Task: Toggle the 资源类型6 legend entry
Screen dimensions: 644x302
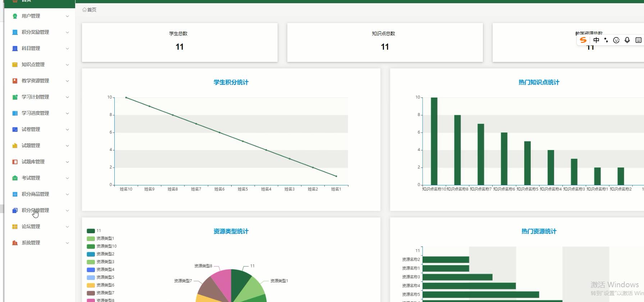Action: click(x=100, y=285)
